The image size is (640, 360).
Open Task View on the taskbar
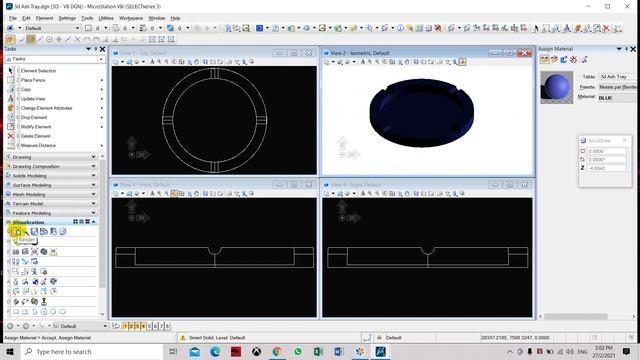(x=173, y=351)
